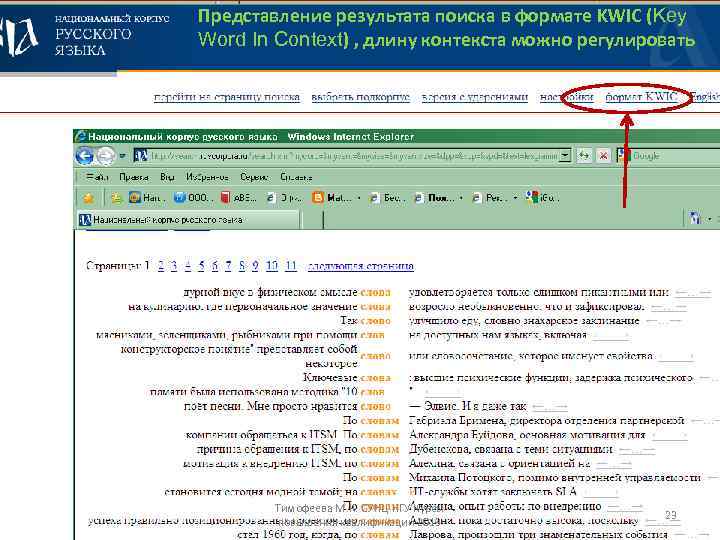Go to results page 8

pos(242,265)
